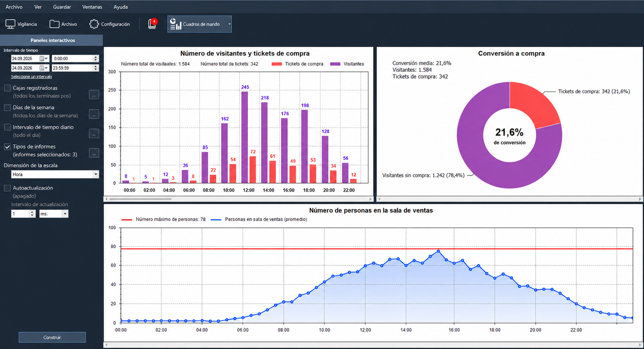Click the Seleccione un intervalo link

pos(31,76)
